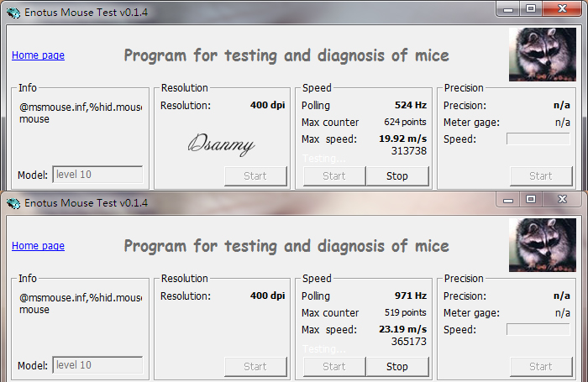Click the Precision Speed bar in the upper window
This screenshot has height=382, width=588.
click(x=538, y=139)
